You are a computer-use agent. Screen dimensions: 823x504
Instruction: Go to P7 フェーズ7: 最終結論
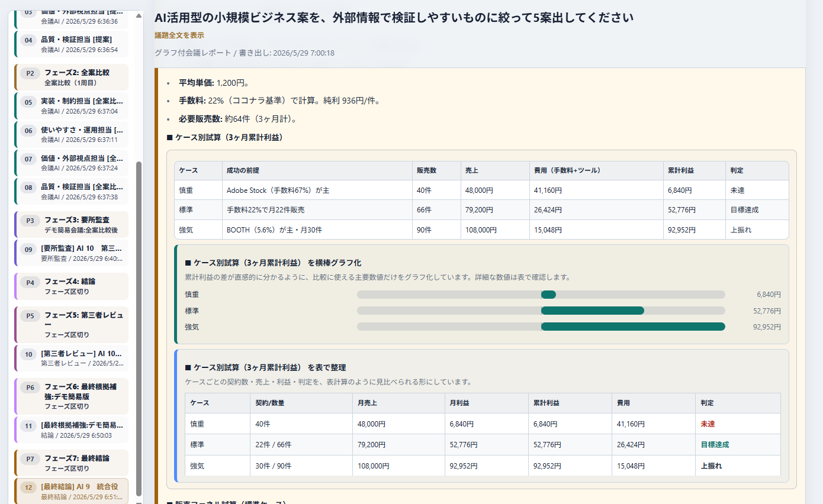(71, 463)
